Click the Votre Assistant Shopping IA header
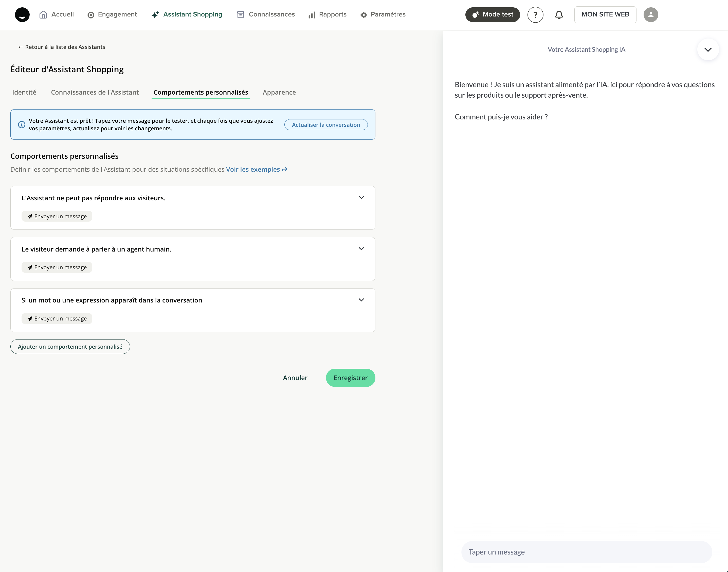 click(x=586, y=49)
